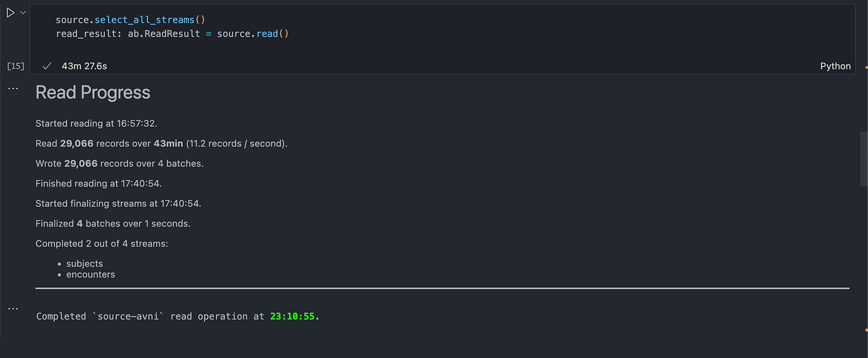Screen dimensions: 868x358
Task: Click the Completed source-avni read operation line
Action: 177,316
